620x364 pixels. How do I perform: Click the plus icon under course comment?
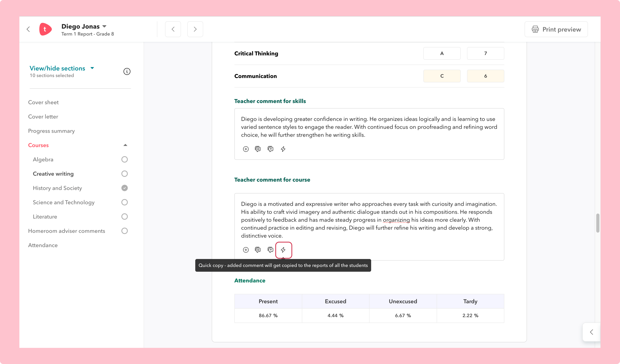(246, 250)
